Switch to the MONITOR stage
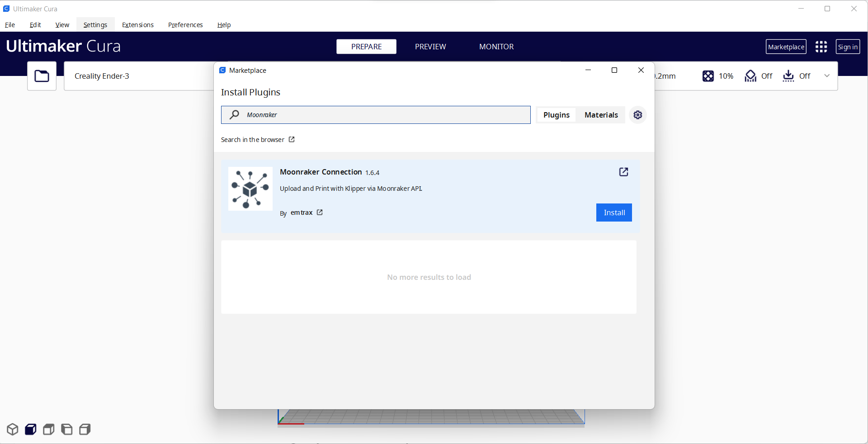The width and height of the screenshot is (868, 444). (x=496, y=47)
